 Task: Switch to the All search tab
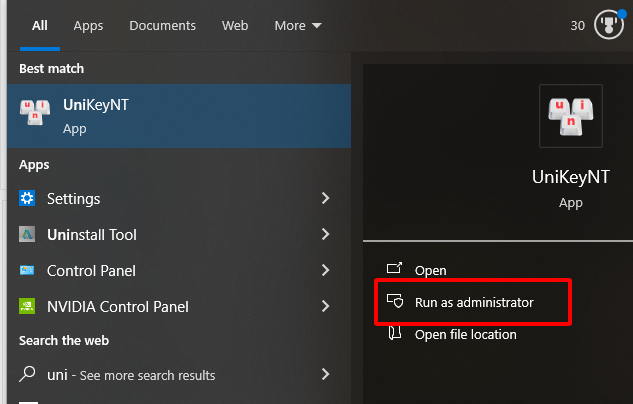(40, 25)
